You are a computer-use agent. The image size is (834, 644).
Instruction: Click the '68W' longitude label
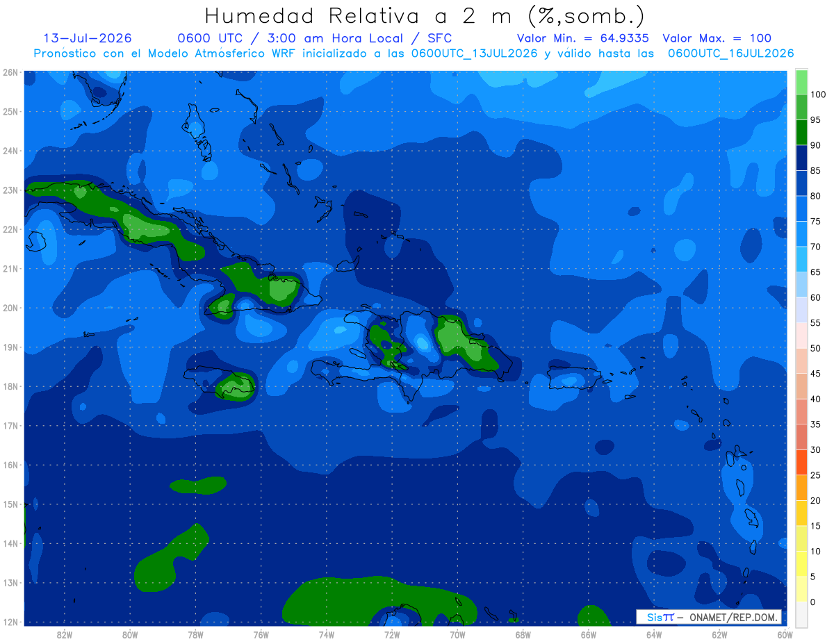[523, 634]
